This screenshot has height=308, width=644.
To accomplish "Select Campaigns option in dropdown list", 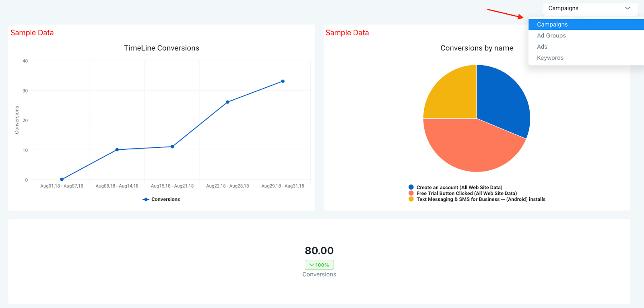I will (x=586, y=25).
